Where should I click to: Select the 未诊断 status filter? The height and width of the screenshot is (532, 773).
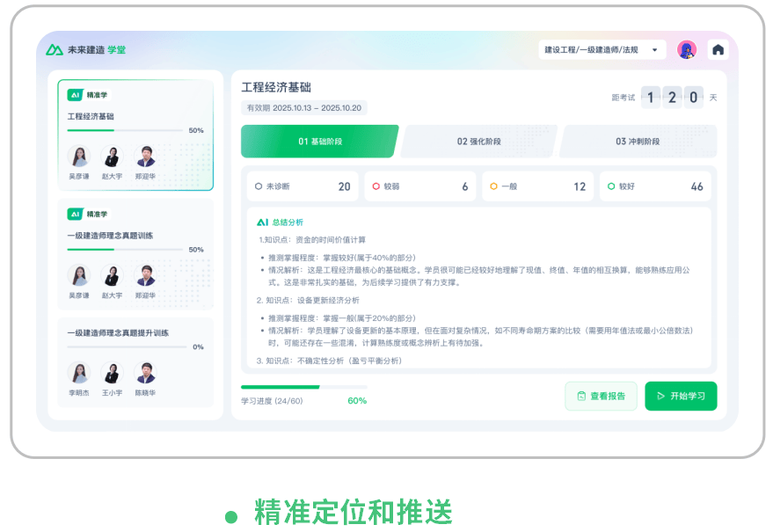click(x=302, y=186)
